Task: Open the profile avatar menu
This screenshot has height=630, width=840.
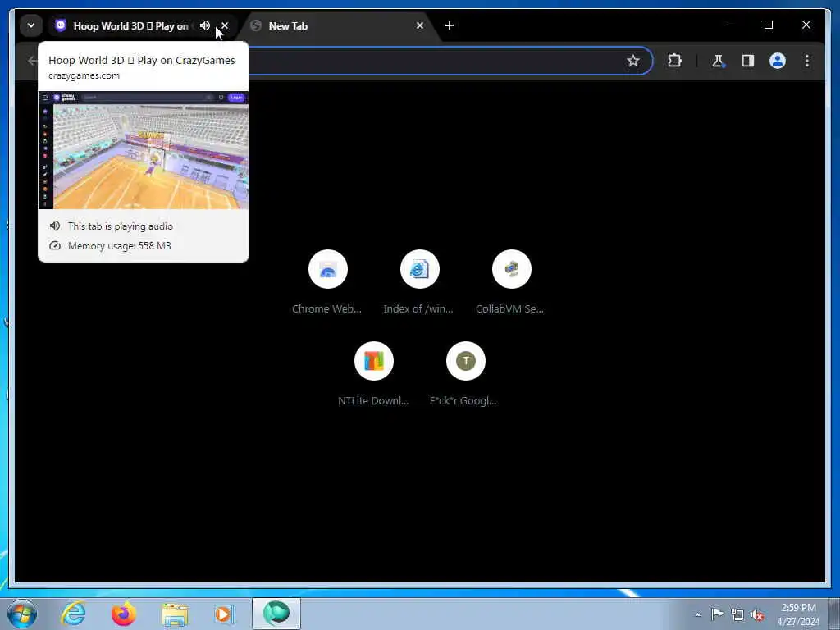Action: point(778,61)
